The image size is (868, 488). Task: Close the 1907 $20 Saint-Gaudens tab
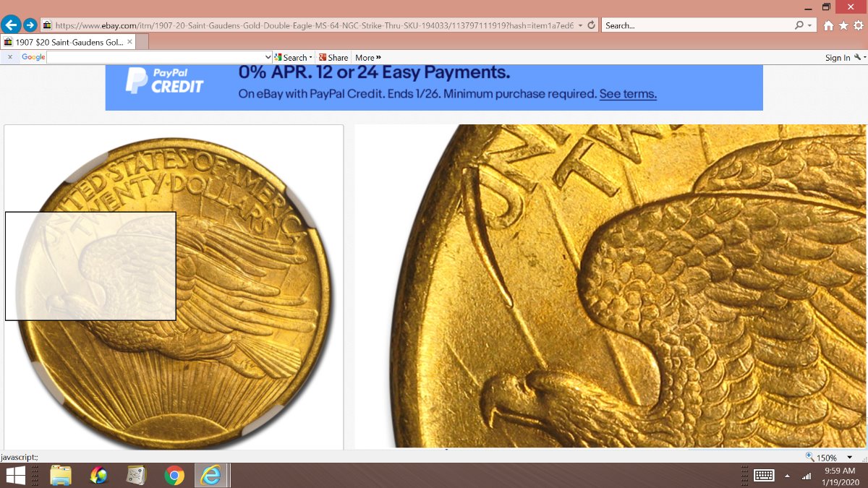(129, 42)
